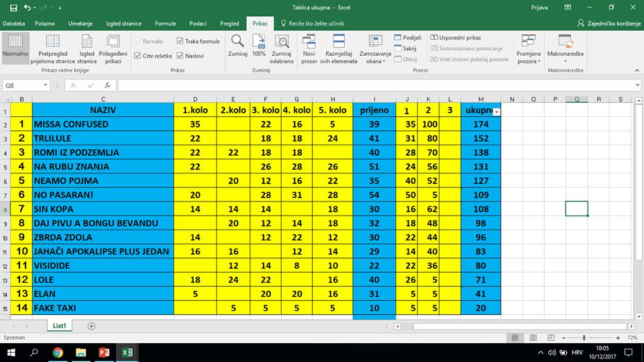Image resolution: width=644 pixels, height=362 pixels.
Task: Open the Formule ribbon tab
Action: [165, 24]
